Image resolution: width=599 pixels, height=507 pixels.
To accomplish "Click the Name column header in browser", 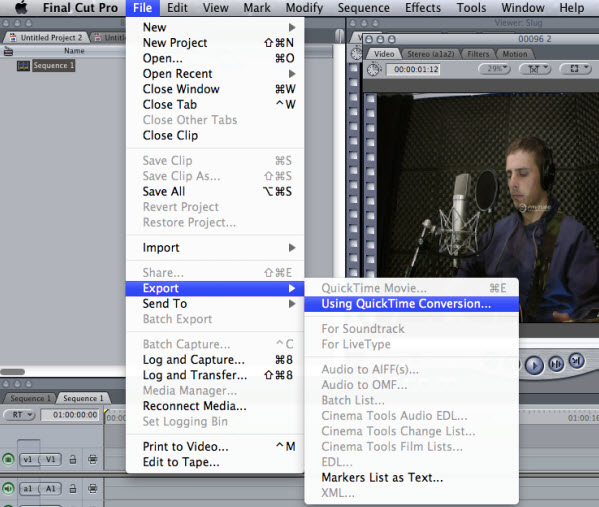I will coord(74,50).
